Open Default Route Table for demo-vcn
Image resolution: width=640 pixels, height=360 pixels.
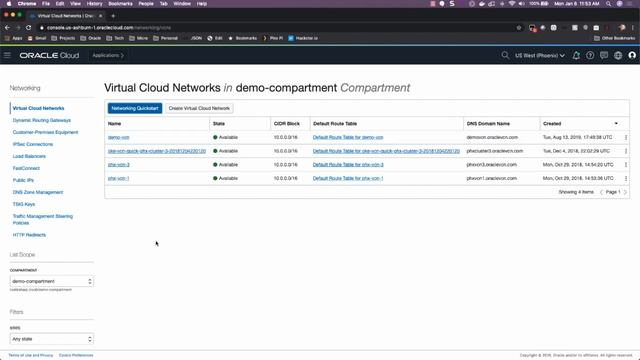[x=348, y=138]
